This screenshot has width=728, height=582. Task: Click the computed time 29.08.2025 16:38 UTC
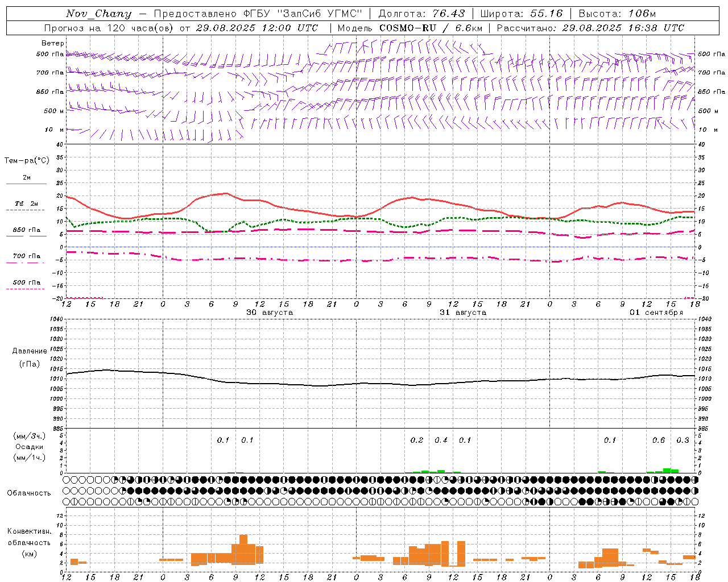(623, 28)
